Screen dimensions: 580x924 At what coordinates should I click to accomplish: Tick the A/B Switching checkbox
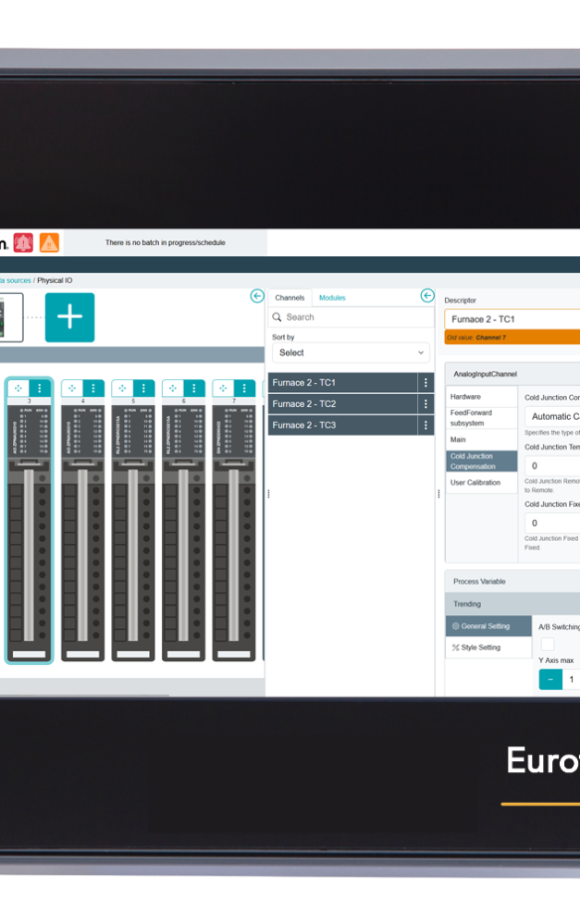(x=548, y=644)
